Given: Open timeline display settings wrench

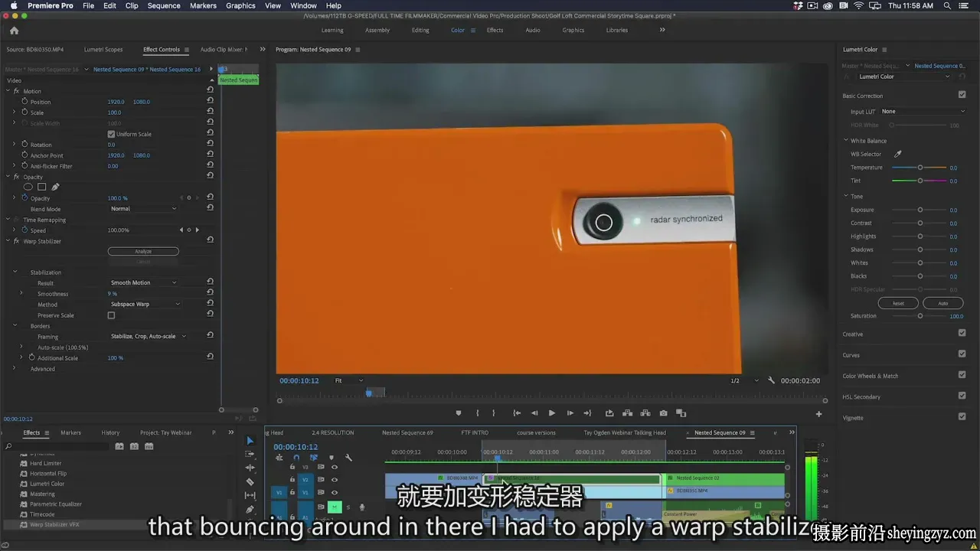Looking at the screenshot, I should 348,458.
